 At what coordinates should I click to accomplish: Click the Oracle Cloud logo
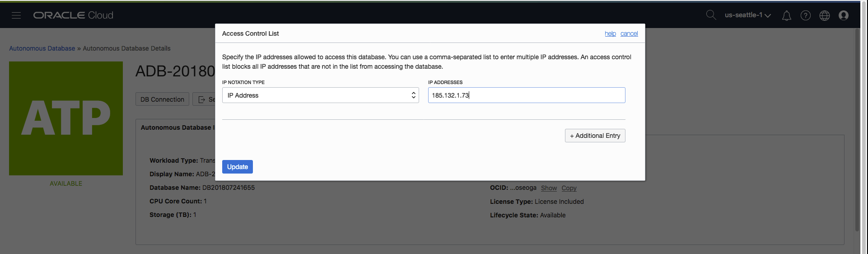(73, 15)
